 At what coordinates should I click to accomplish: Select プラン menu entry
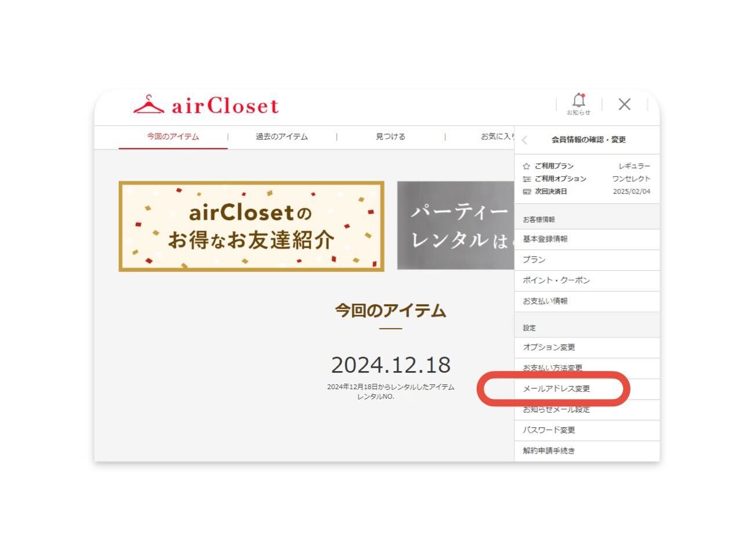click(x=587, y=260)
